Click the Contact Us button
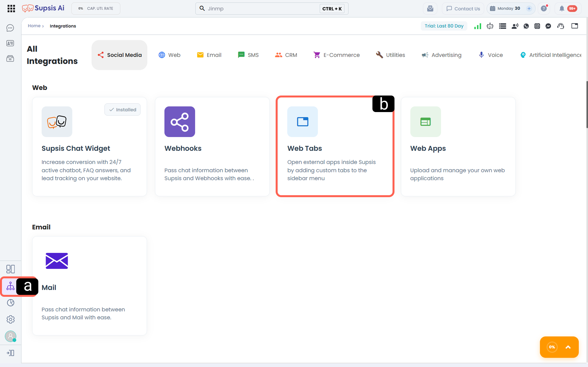The image size is (588, 367). pos(463,9)
